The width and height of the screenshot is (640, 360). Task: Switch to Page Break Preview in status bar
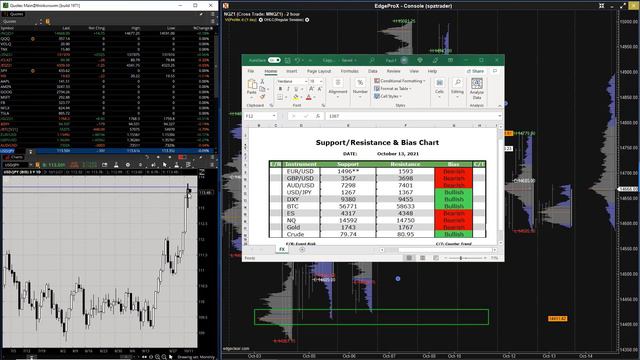436,258
